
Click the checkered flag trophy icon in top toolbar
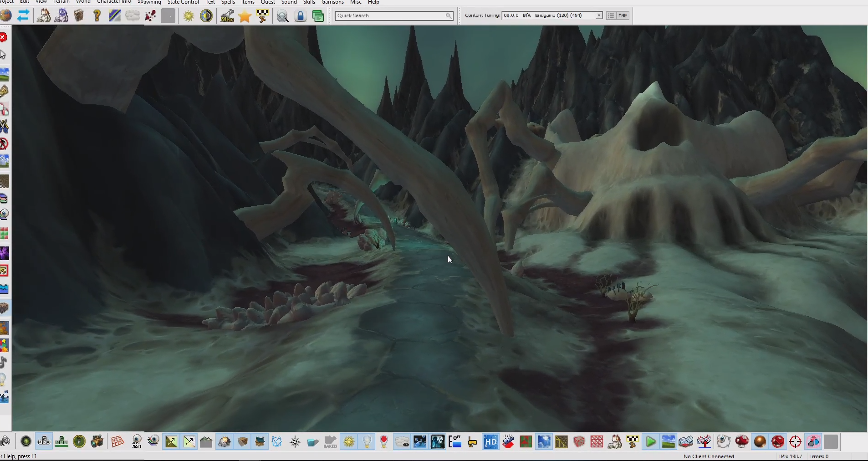263,15
